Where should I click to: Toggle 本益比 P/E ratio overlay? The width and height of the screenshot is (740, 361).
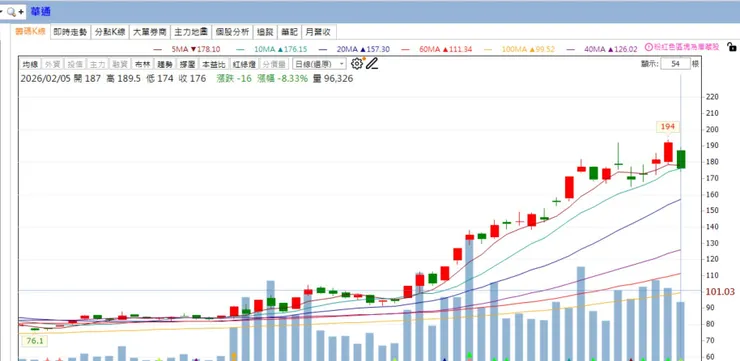pyautogui.click(x=214, y=64)
